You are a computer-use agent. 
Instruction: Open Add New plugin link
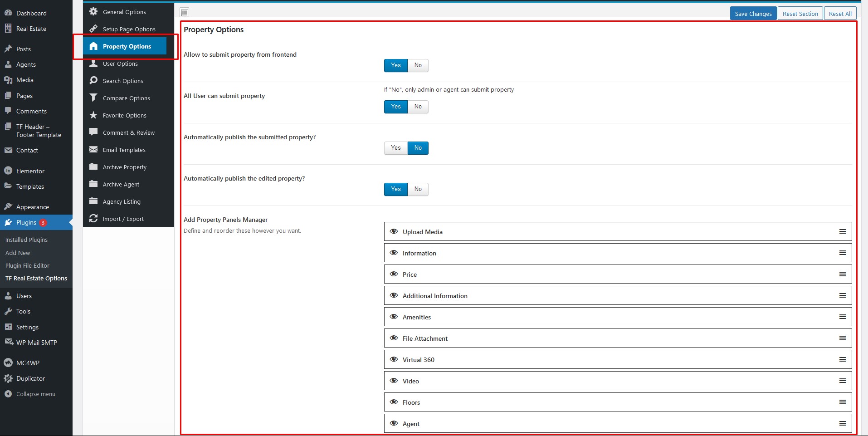pyautogui.click(x=18, y=253)
